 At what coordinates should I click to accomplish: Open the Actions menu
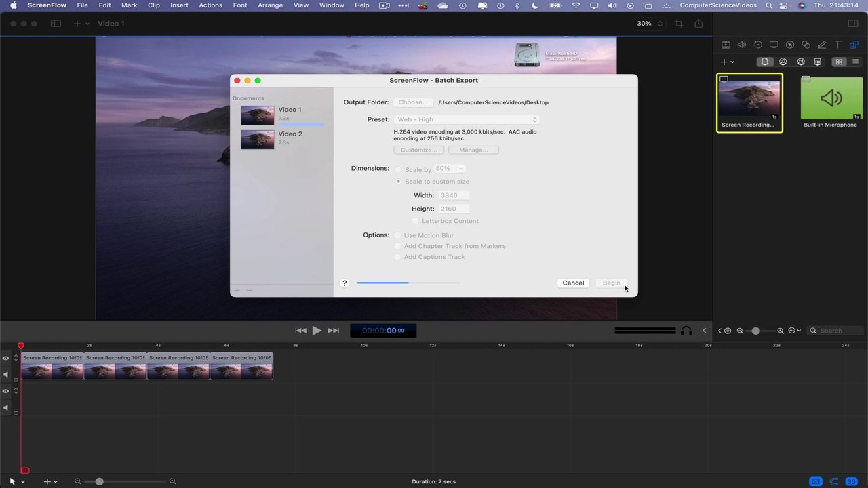pos(210,5)
